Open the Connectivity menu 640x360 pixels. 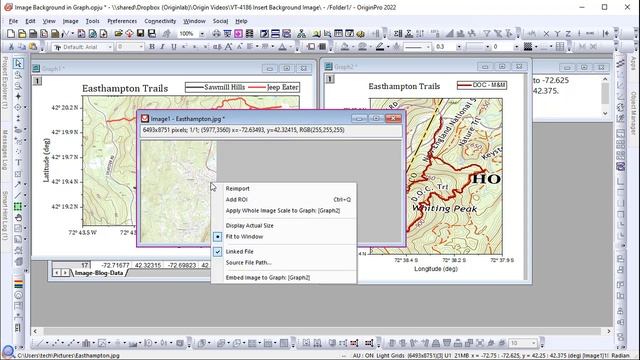pos(160,21)
